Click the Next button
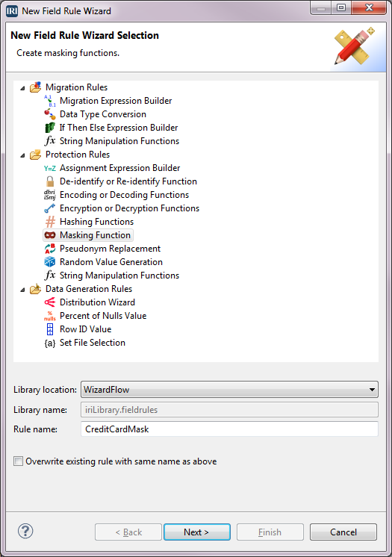392x557 pixels. point(197,532)
